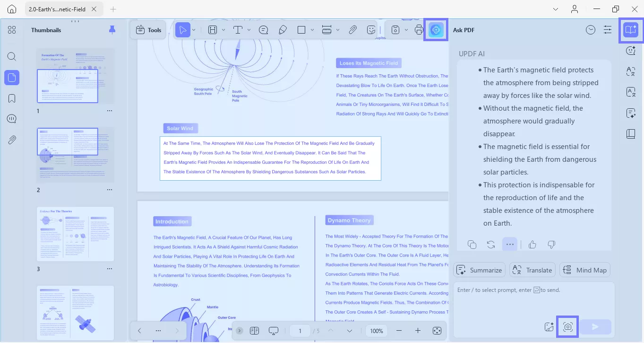Click the four-circles icon atop left sidebar
Viewport: 644px width, 343px height.
pos(12,30)
